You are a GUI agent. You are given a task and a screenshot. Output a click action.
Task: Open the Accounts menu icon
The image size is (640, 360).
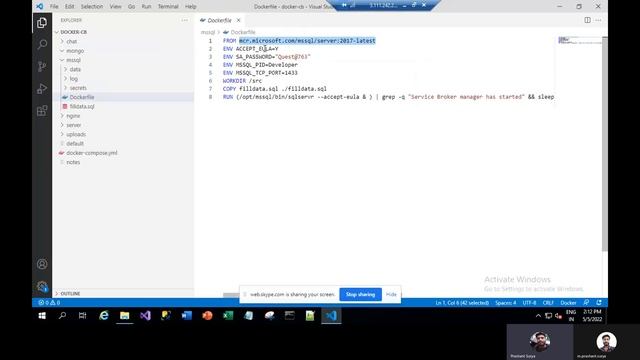click(42, 264)
